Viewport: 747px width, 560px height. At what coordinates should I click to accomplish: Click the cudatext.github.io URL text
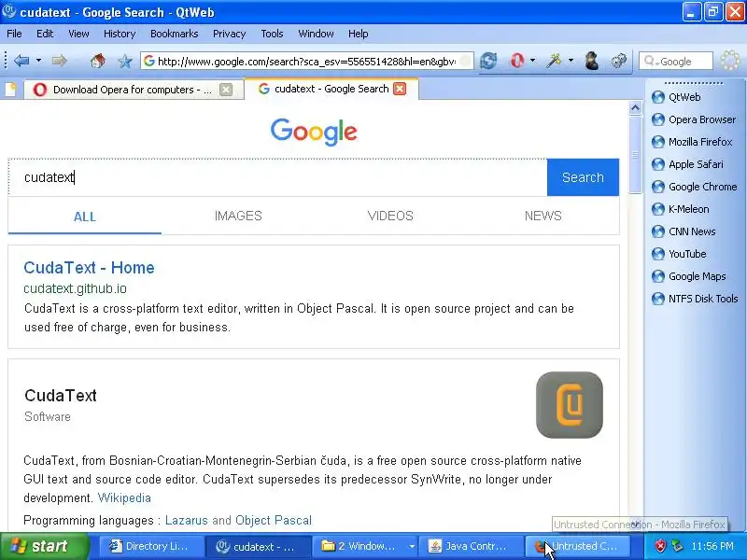coord(76,288)
